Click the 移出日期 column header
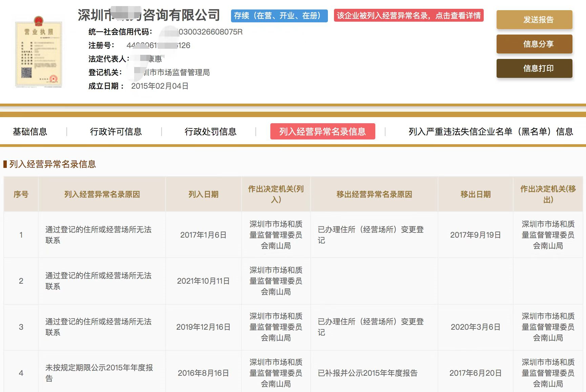The image size is (586, 392). pos(475,194)
